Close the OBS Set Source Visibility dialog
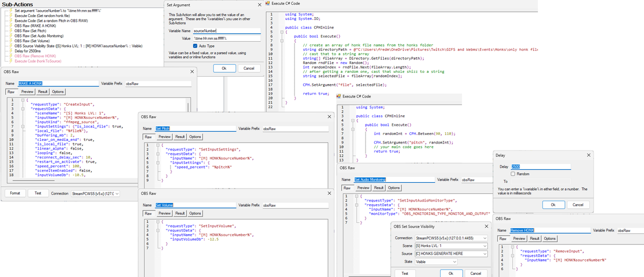The width and height of the screenshot is (644, 277). [486, 227]
